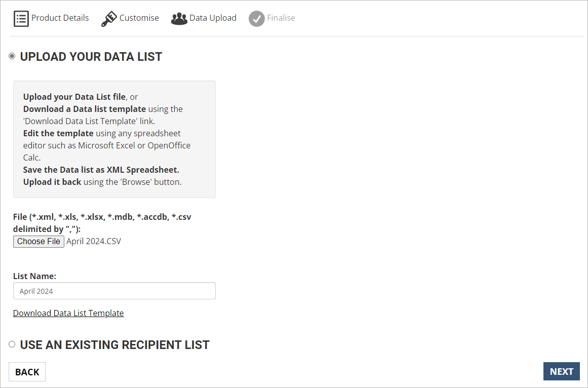Click the Product Details list icon
This screenshot has height=388, width=588.
pyautogui.click(x=21, y=18)
